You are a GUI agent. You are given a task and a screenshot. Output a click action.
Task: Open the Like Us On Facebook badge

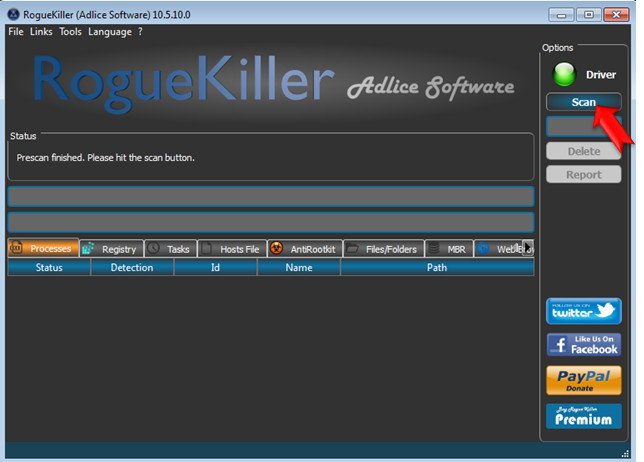[x=583, y=345]
